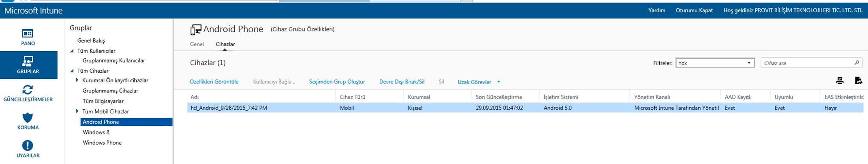The width and height of the screenshot is (868, 164).
Task: Click Devre Dışı Bırak/Sil
Action: pyautogui.click(x=401, y=82)
